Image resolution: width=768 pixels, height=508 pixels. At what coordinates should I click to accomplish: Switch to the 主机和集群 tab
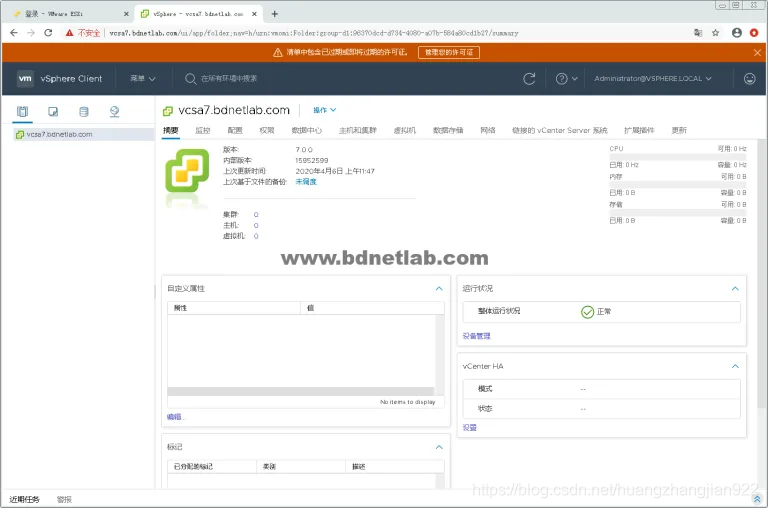pos(358,130)
